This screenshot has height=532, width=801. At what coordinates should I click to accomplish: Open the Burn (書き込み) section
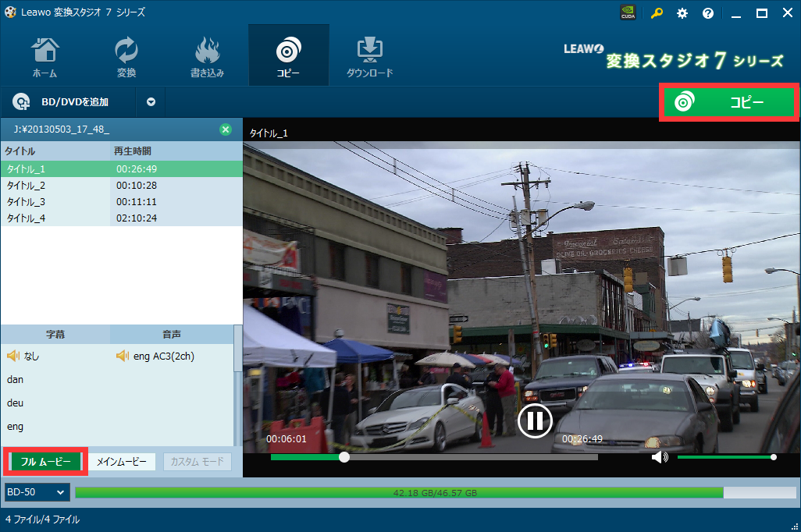(207, 56)
